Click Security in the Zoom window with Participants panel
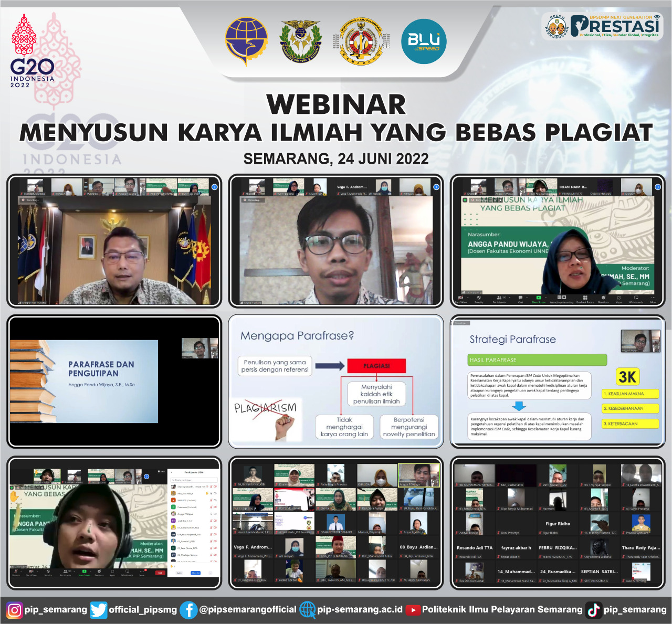This screenshot has height=624, width=672. (x=48, y=573)
